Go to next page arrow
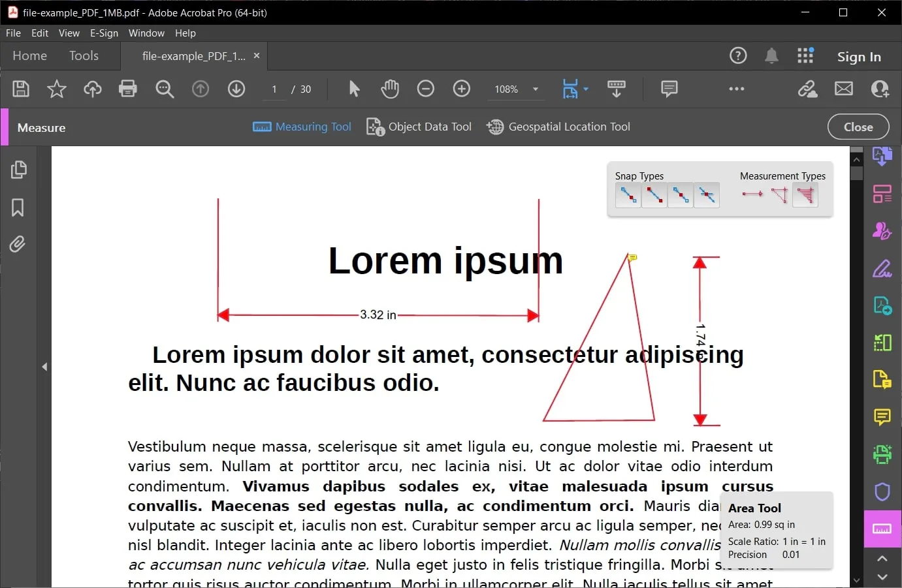 tap(236, 89)
